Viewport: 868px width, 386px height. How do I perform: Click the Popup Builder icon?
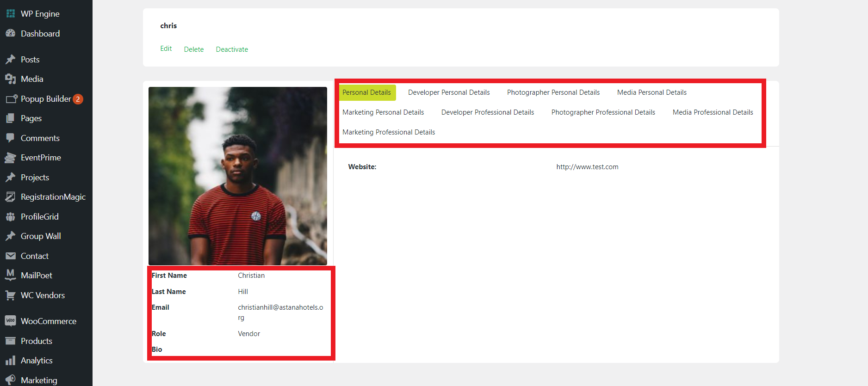[x=11, y=99]
